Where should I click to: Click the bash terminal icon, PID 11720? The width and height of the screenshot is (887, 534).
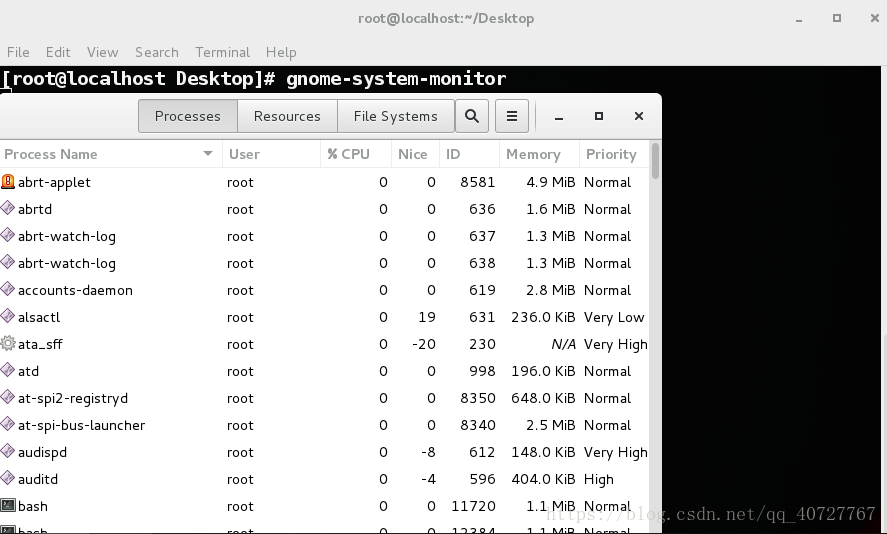pyautogui.click(x=8, y=505)
